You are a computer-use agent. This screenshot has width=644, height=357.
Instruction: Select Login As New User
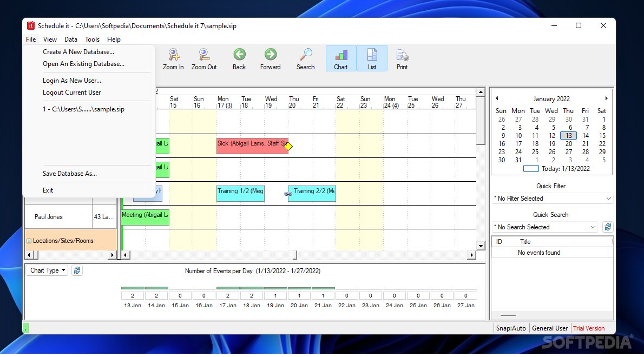coord(72,81)
